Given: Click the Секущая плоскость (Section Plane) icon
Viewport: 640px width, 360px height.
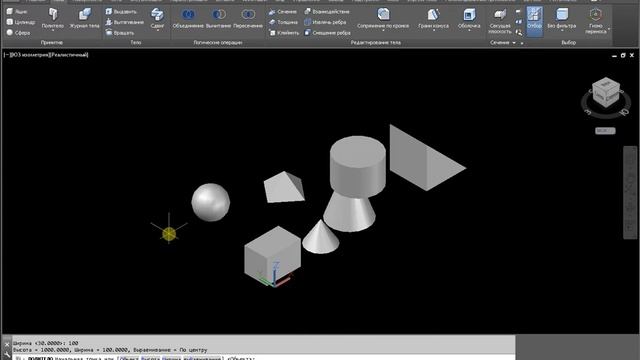Looking at the screenshot, I should (500, 15).
